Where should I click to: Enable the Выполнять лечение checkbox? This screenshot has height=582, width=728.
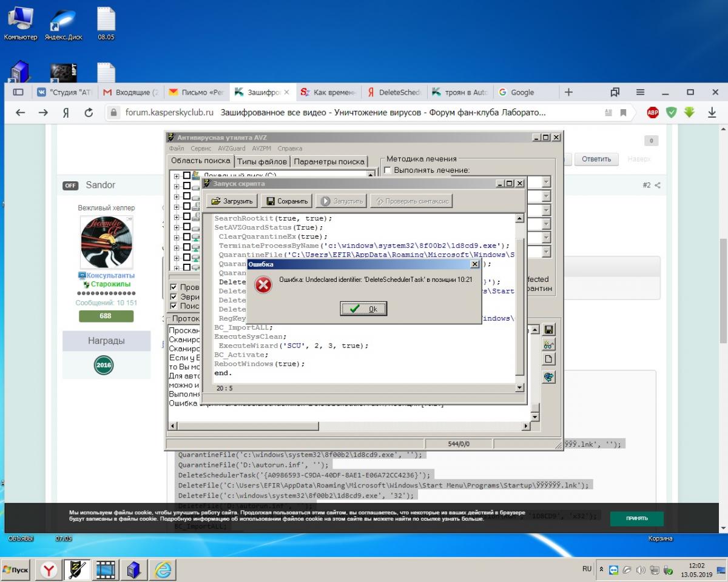pyautogui.click(x=388, y=170)
